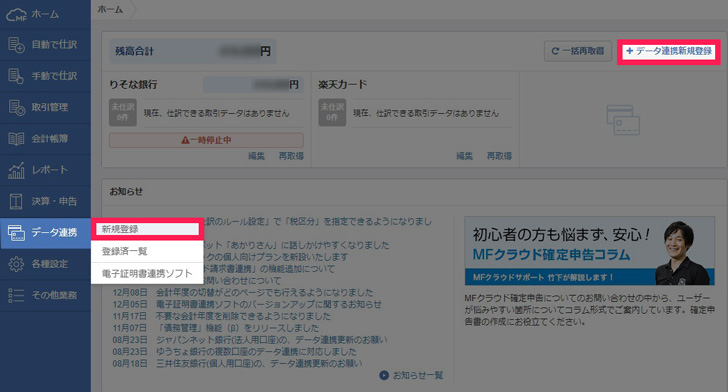Open 手動で仕訳 sidebar icon

click(16, 76)
